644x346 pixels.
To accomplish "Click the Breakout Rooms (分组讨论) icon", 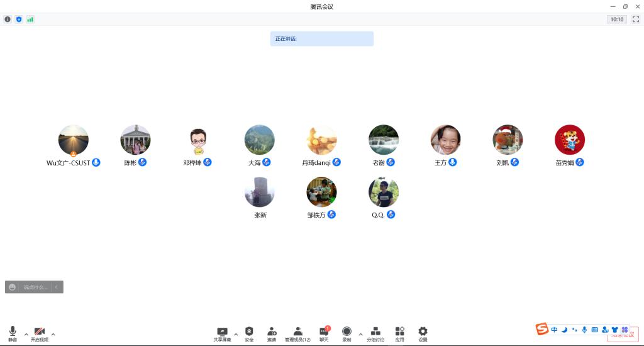I will point(375,332).
